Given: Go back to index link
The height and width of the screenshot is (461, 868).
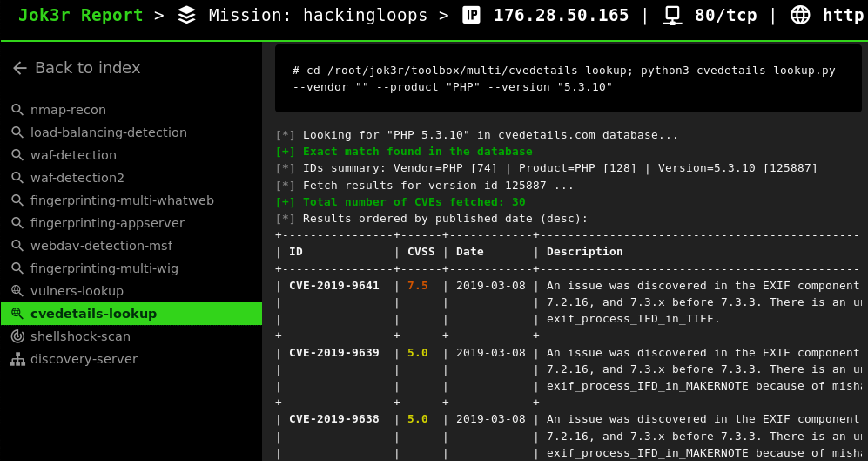Looking at the screenshot, I should click(x=87, y=68).
